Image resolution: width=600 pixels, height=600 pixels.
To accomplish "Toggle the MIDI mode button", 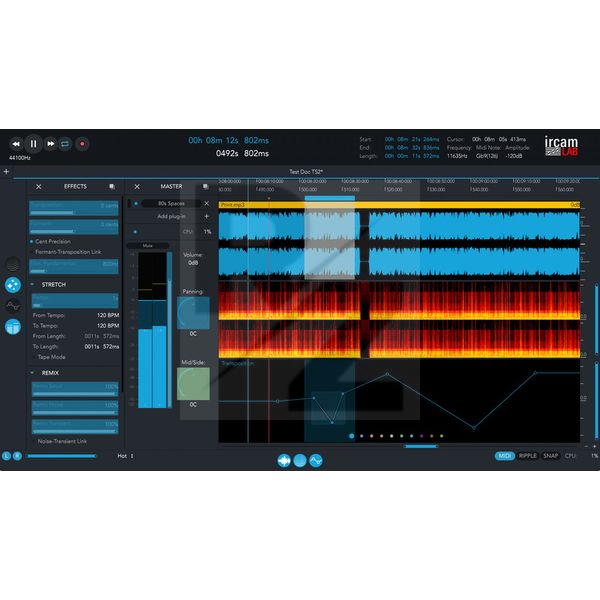I will (505, 456).
